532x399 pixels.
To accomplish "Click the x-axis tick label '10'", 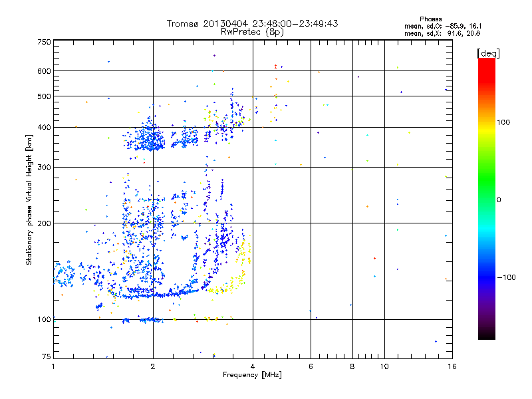I will (x=384, y=366).
